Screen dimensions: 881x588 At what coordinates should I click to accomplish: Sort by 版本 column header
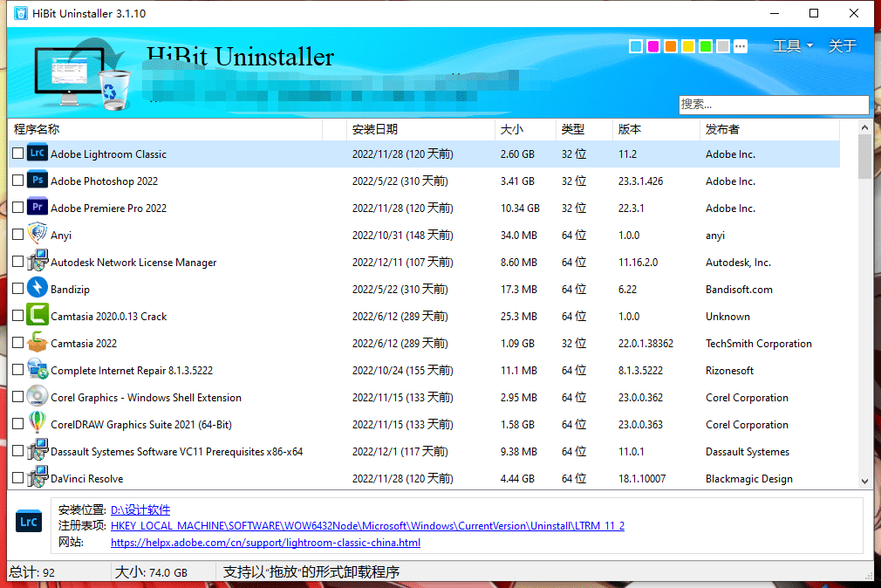[x=656, y=129]
